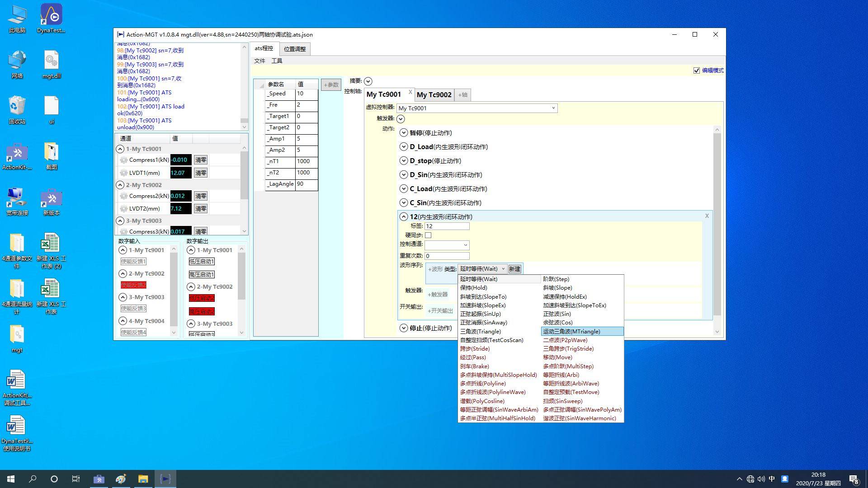This screenshot has height=488, width=868.
Task: Toggle 使能反馈2 red digital input
Action: click(x=133, y=285)
